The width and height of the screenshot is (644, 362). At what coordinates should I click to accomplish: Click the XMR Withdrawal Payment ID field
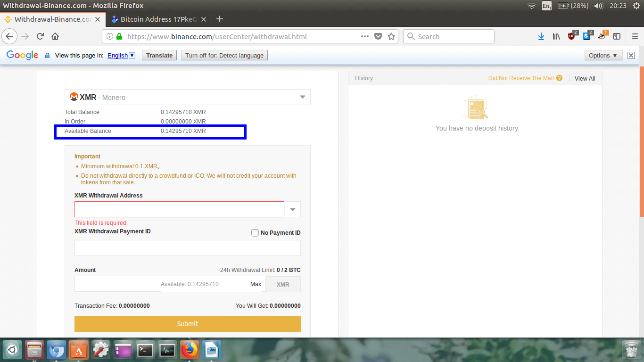coord(188,248)
